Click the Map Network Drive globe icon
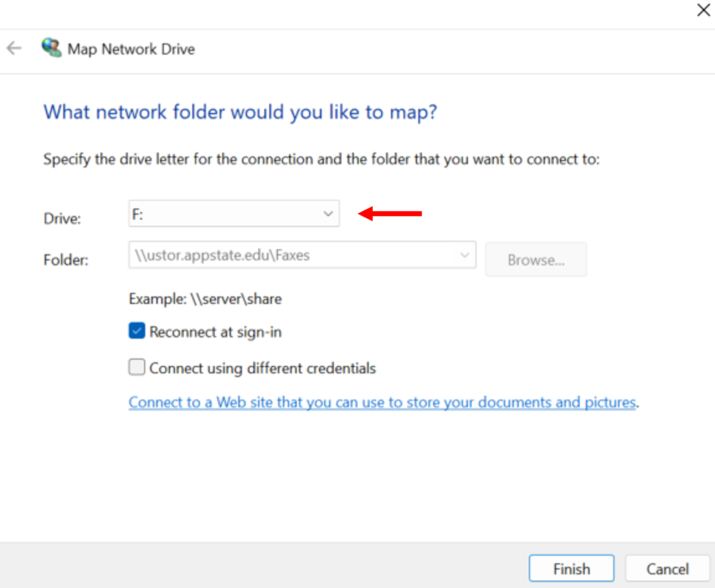The height and width of the screenshot is (588, 715). (x=51, y=48)
